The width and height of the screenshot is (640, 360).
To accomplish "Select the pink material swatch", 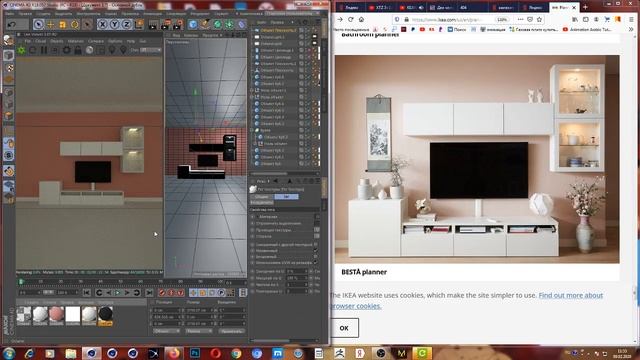I will coord(56,315).
